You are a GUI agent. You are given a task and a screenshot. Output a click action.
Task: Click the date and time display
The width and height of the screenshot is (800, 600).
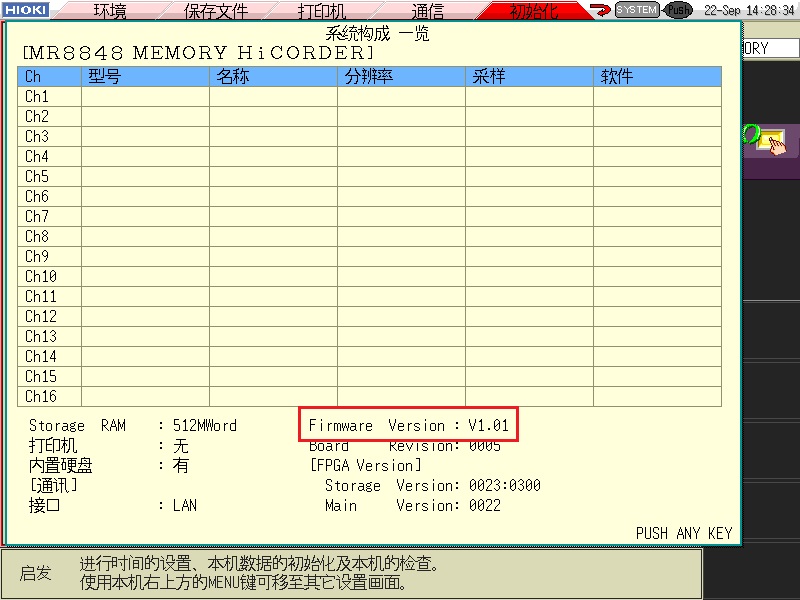[749, 10]
